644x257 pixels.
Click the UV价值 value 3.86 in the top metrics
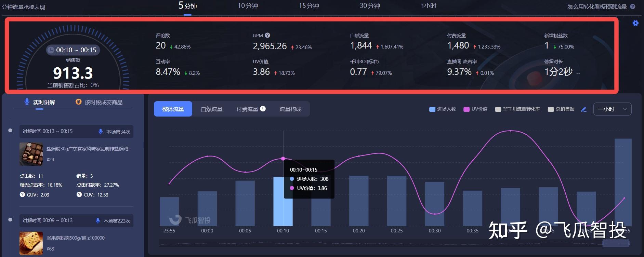point(261,72)
